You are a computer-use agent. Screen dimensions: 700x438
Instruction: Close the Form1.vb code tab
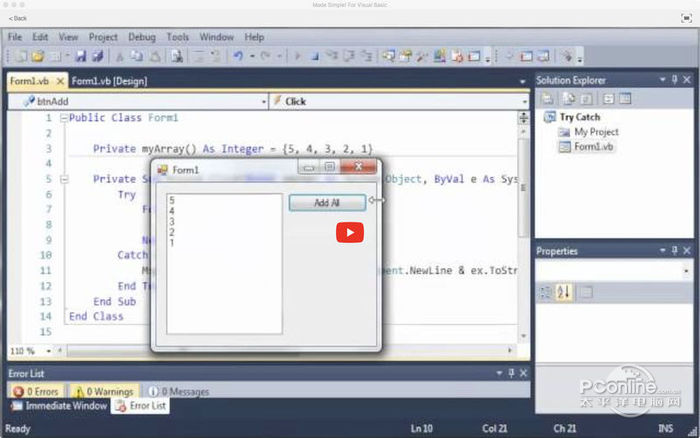tap(60, 81)
